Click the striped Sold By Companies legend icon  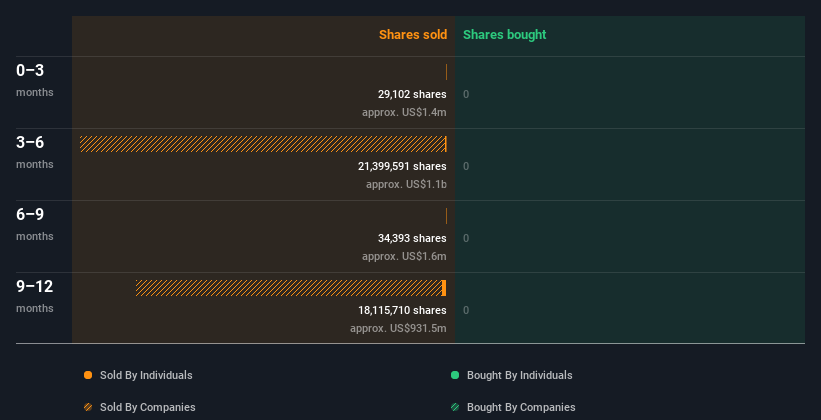[88, 407]
